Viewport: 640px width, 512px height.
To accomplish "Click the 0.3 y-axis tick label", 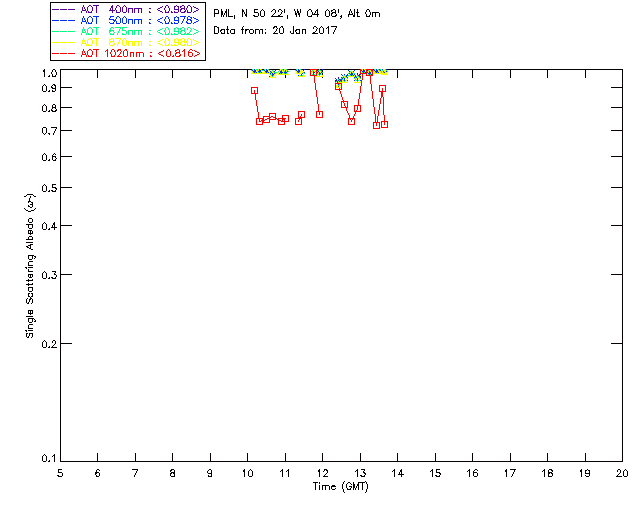I will pyautogui.click(x=49, y=275).
